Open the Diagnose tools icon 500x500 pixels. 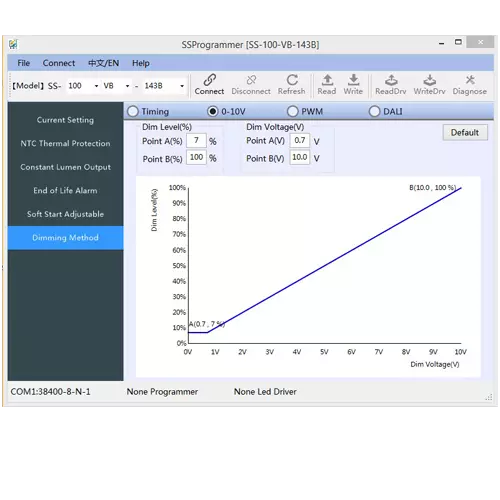[470, 80]
